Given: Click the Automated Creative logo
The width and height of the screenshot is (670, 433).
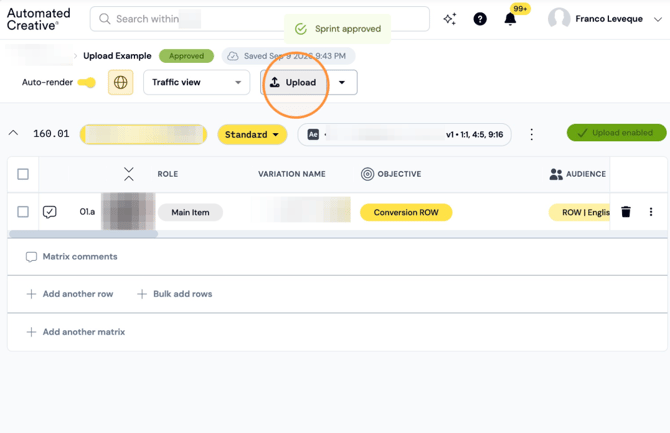Looking at the screenshot, I should point(38,19).
